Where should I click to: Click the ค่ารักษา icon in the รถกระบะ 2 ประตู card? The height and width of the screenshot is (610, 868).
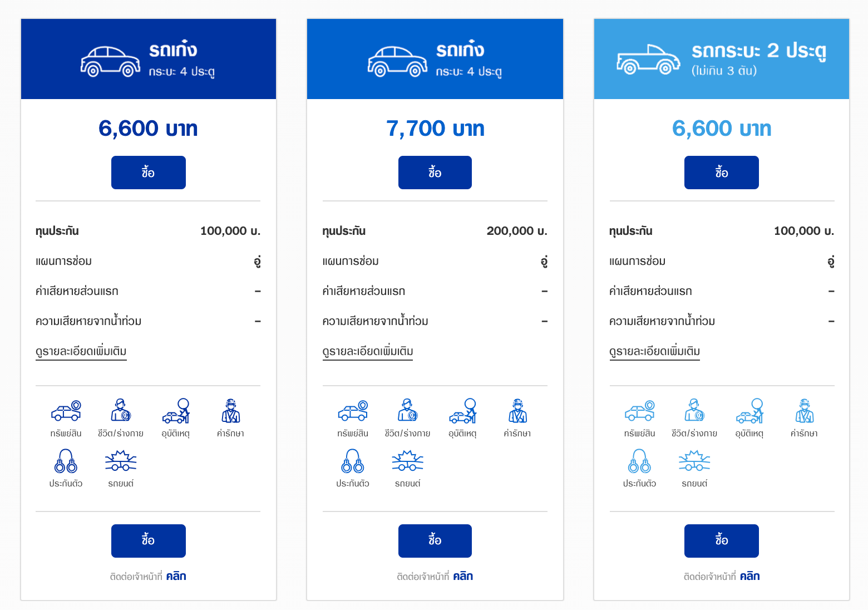[805, 411]
